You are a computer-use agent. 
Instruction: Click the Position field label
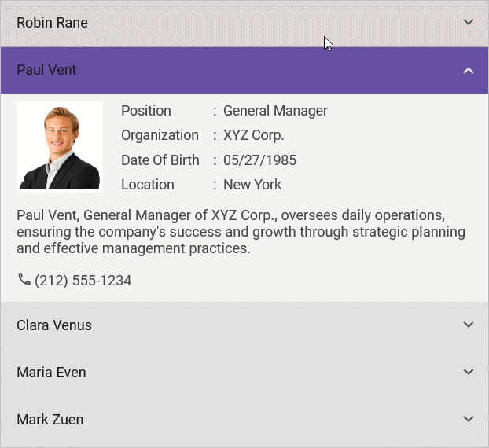(x=146, y=111)
